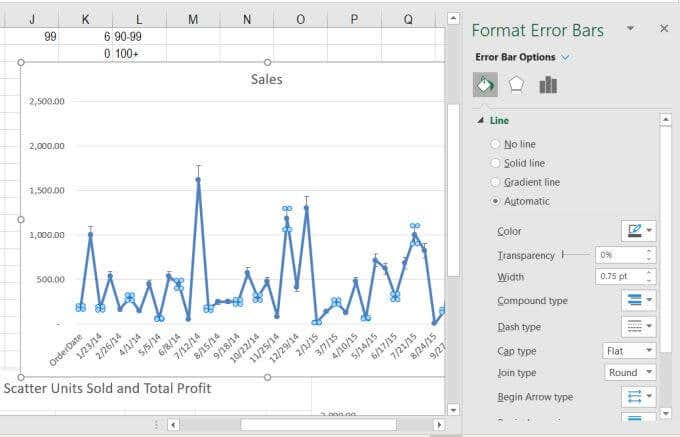Select the Gradient line radio option
Image resolution: width=680 pixels, height=437 pixels.
[x=496, y=182]
